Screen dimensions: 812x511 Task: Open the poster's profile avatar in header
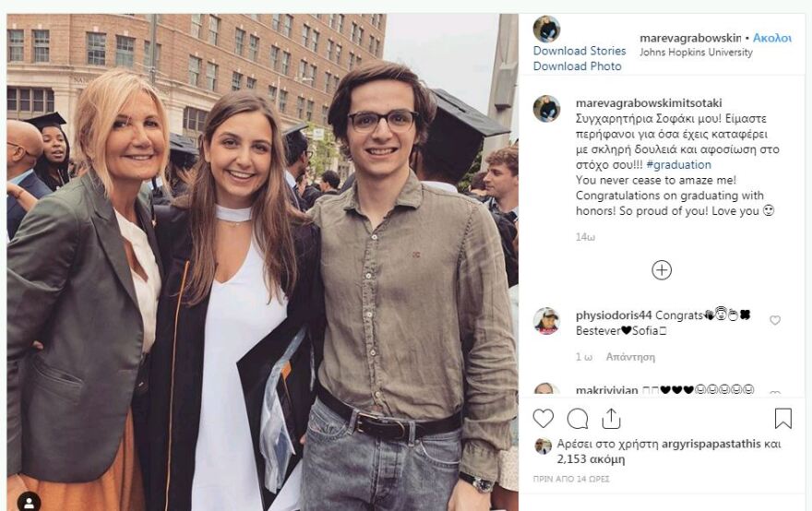(546, 29)
